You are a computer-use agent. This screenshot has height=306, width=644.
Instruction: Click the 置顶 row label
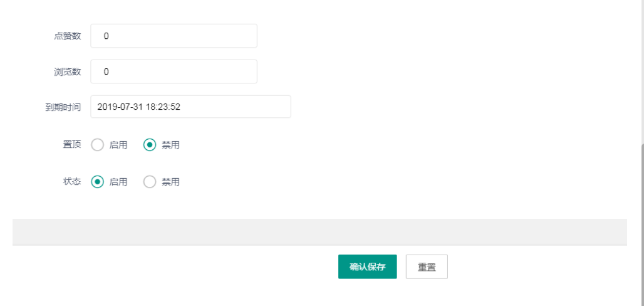(x=72, y=145)
